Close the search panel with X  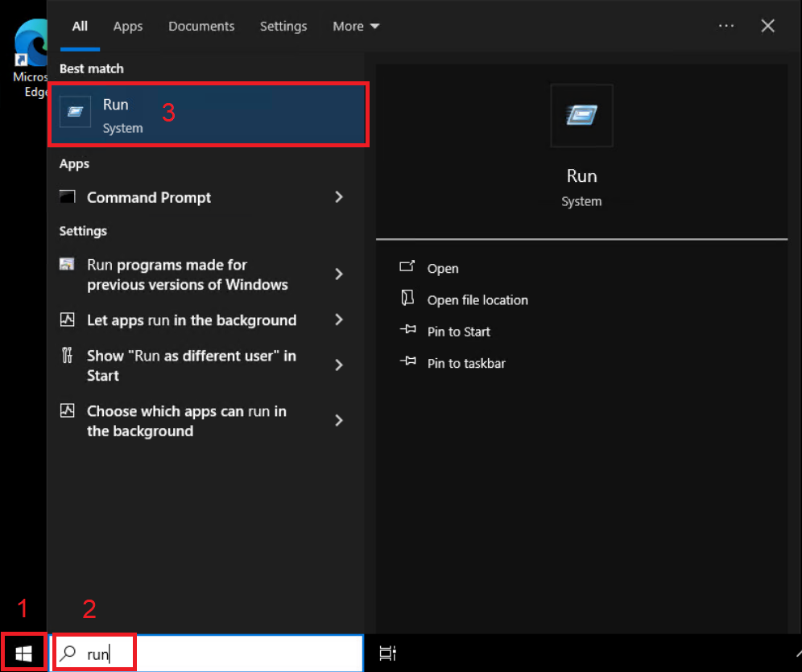click(767, 26)
